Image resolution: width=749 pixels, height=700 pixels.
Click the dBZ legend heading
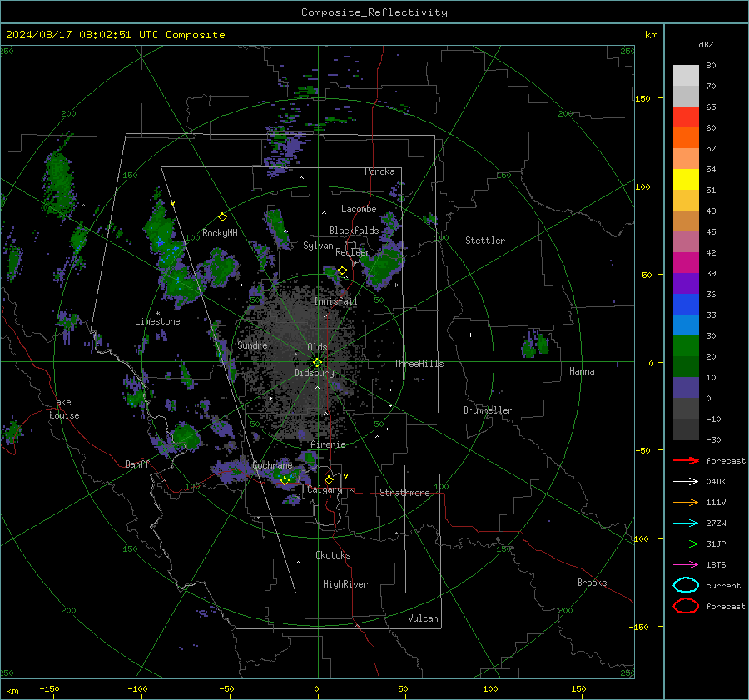(x=706, y=44)
